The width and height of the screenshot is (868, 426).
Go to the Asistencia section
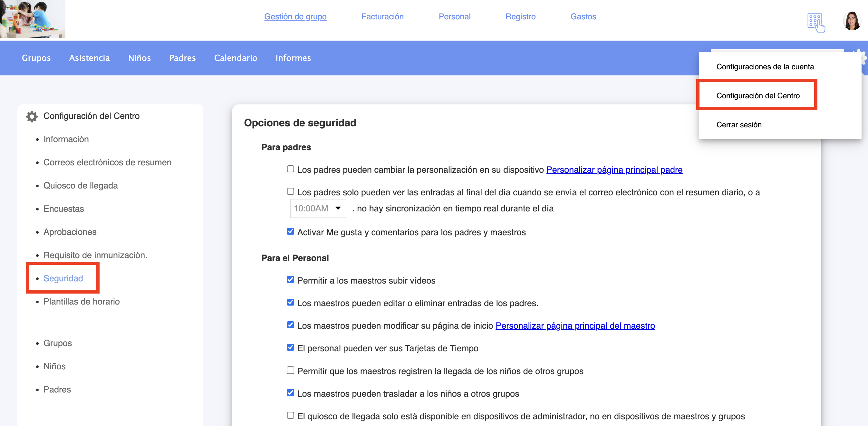(x=89, y=58)
